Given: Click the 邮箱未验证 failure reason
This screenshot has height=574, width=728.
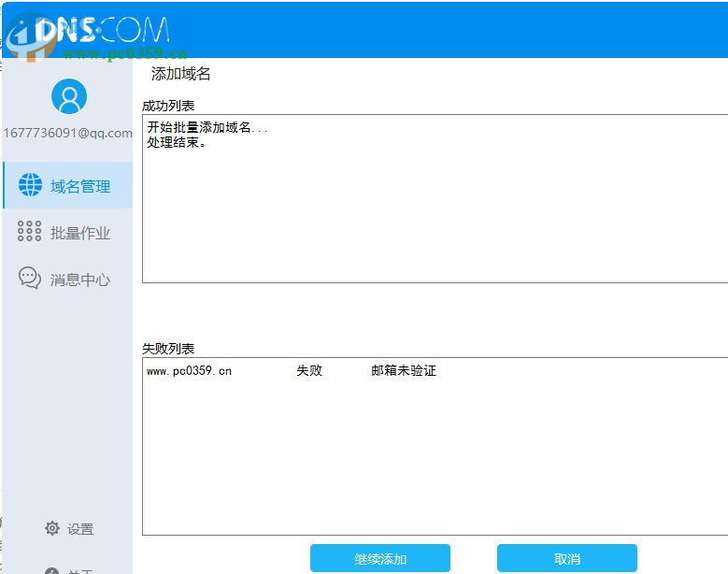Looking at the screenshot, I should 404,370.
